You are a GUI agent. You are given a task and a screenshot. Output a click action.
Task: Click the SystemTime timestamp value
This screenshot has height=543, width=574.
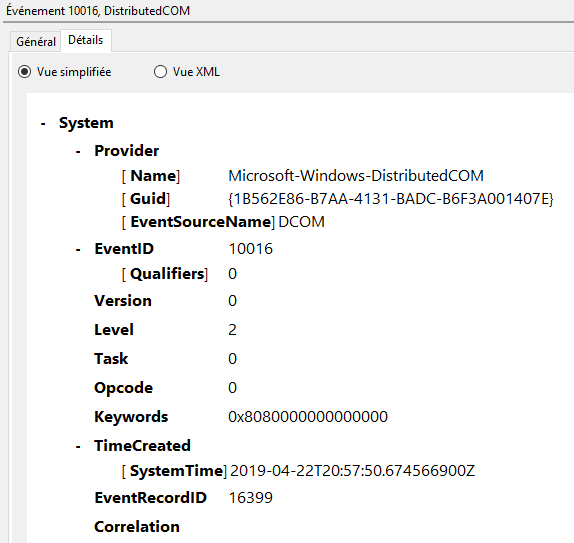(x=353, y=471)
